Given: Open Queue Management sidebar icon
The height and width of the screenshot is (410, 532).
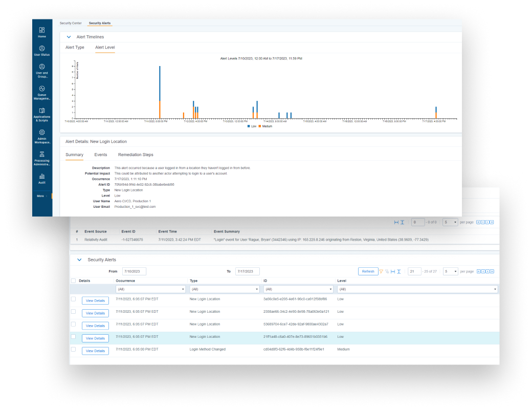Looking at the screenshot, I should pyautogui.click(x=42, y=89).
